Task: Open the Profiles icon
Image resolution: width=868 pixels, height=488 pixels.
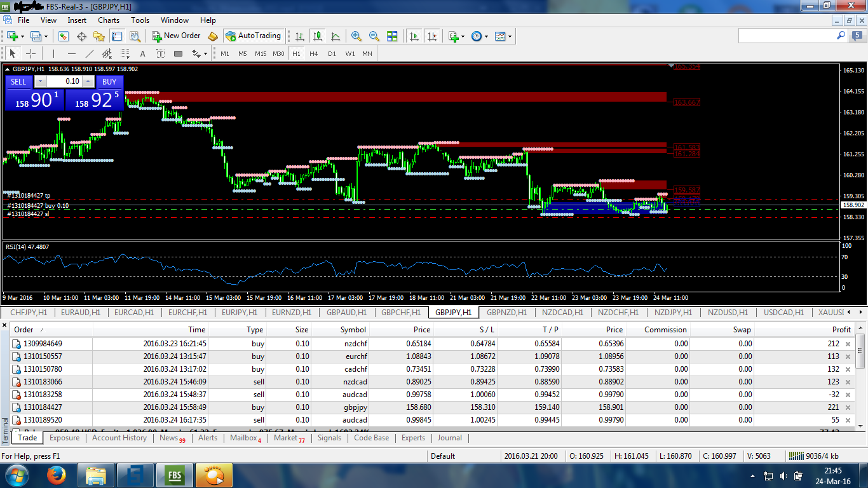Action: point(36,36)
